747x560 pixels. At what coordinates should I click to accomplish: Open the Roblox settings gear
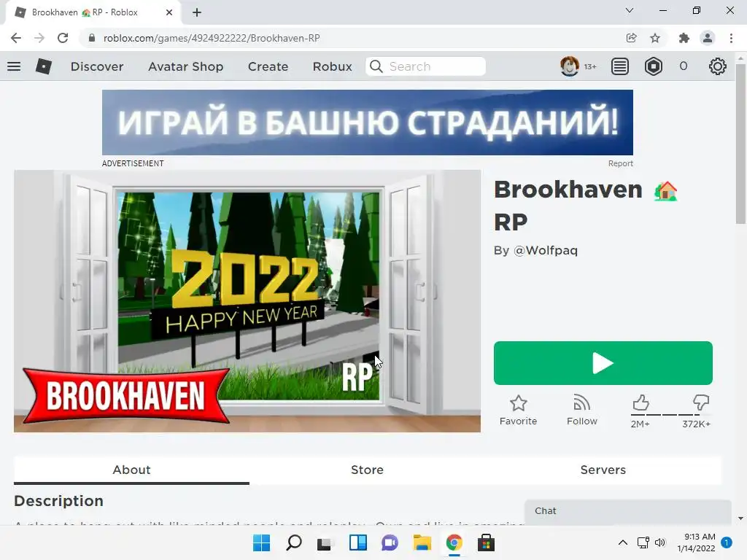[x=717, y=66]
